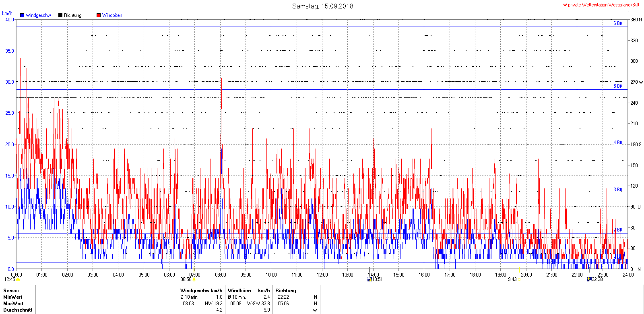Screen dimensions: 644x314
Task: Click the 4.2 average wind speed value
Action: [219, 310]
